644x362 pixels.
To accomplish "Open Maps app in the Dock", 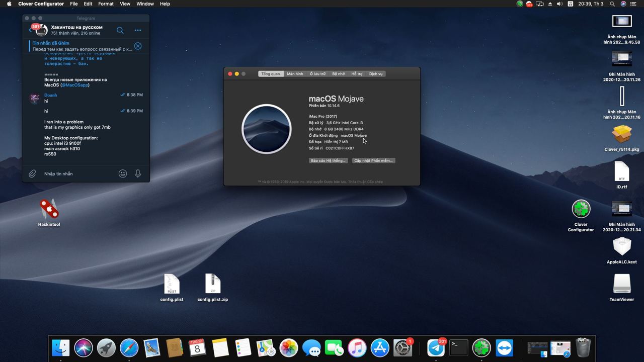I will pos(266,348).
